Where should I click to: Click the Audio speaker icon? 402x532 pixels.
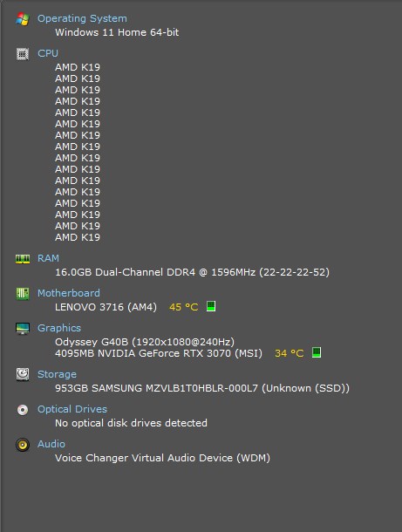(23, 445)
